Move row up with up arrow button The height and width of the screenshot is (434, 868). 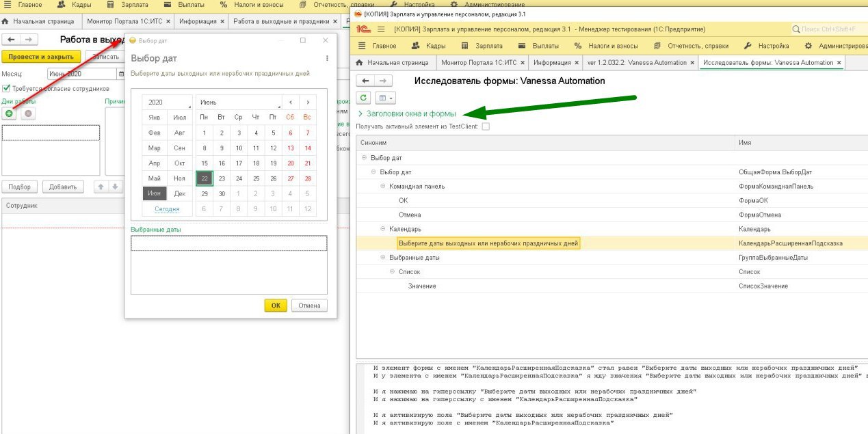point(100,187)
